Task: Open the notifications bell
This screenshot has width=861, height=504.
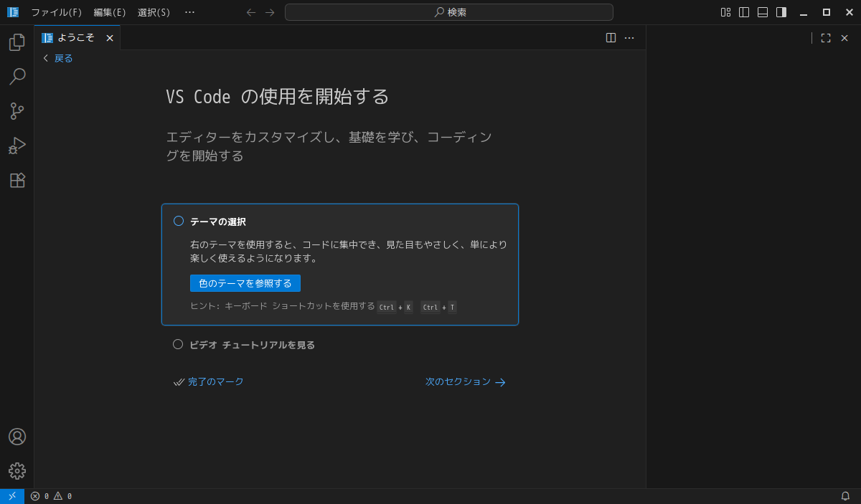Action: pyautogui.click(x=845, y=496)
